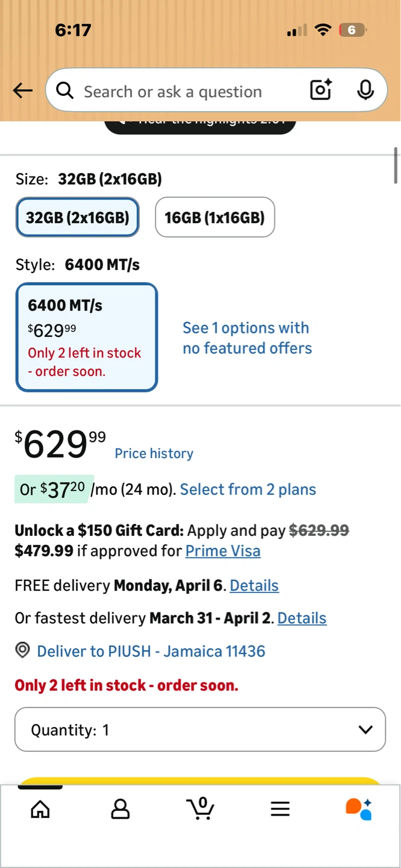
Task: Open the Rufus AI assistant icon
Action: (x=359, y=809)
